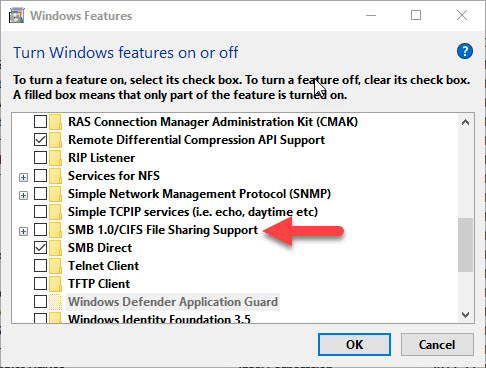
Task: Click the scrollbar up arrow
Action: [465, 122]
